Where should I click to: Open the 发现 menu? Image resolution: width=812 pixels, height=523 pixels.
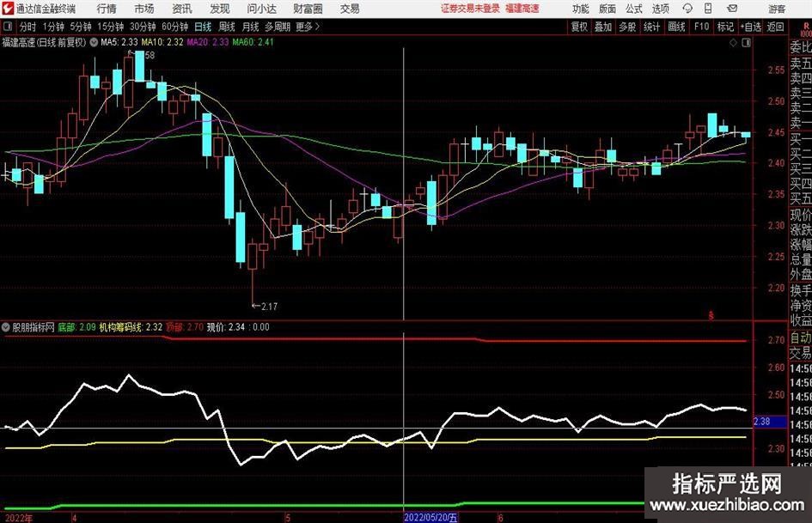[x=220, y=9]
